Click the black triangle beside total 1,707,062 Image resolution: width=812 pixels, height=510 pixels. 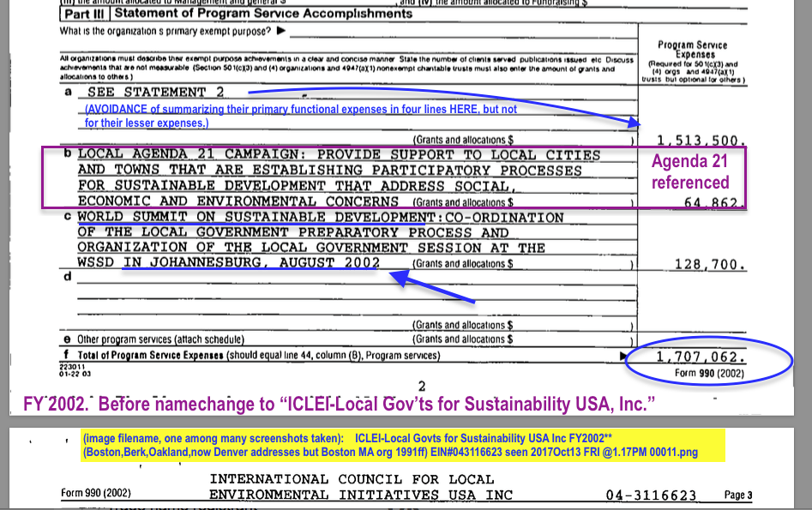coord(623,355)
